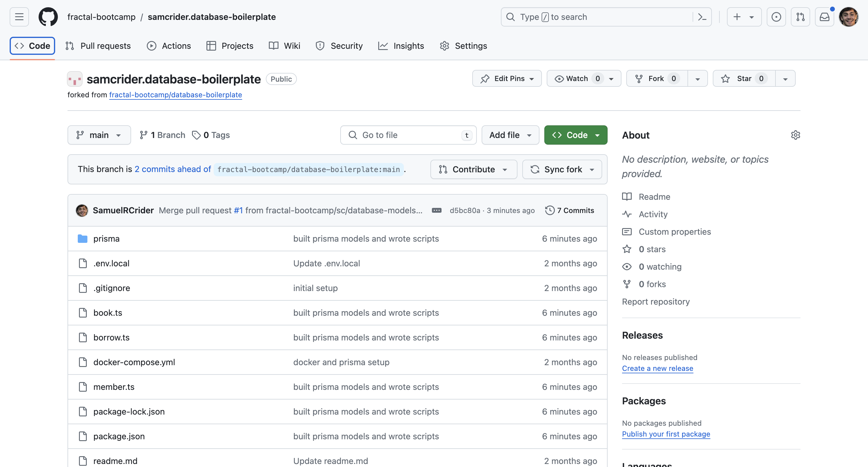Click Publish your first package link
The height and width of the screenshot is (467, 868).
[666, 434]
